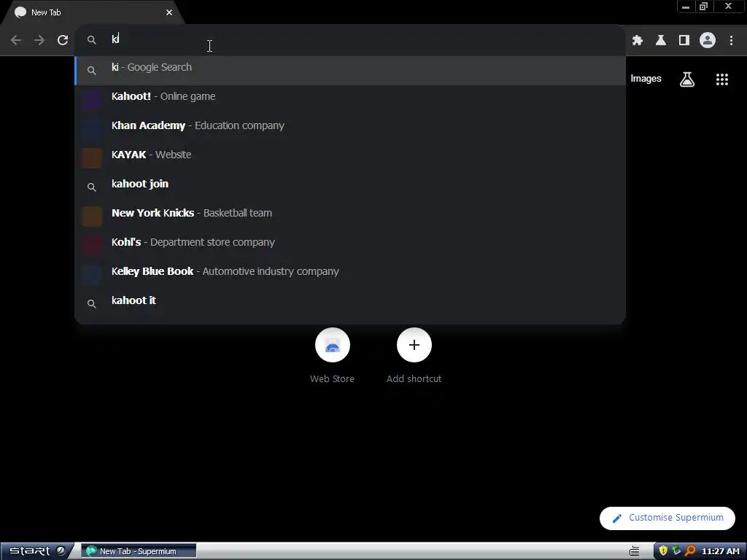Toggle the side panel icon
The image size is (747, 560).
pyautogui.click(x=684, y=41)
